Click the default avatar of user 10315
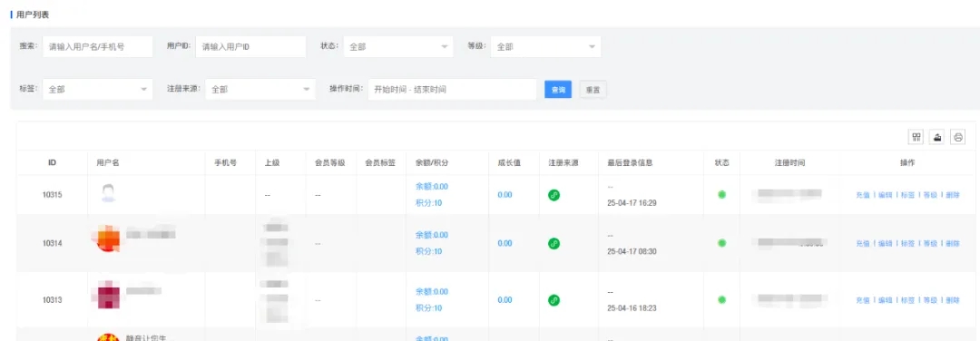980x341 pixels. [x=109, y=191]
